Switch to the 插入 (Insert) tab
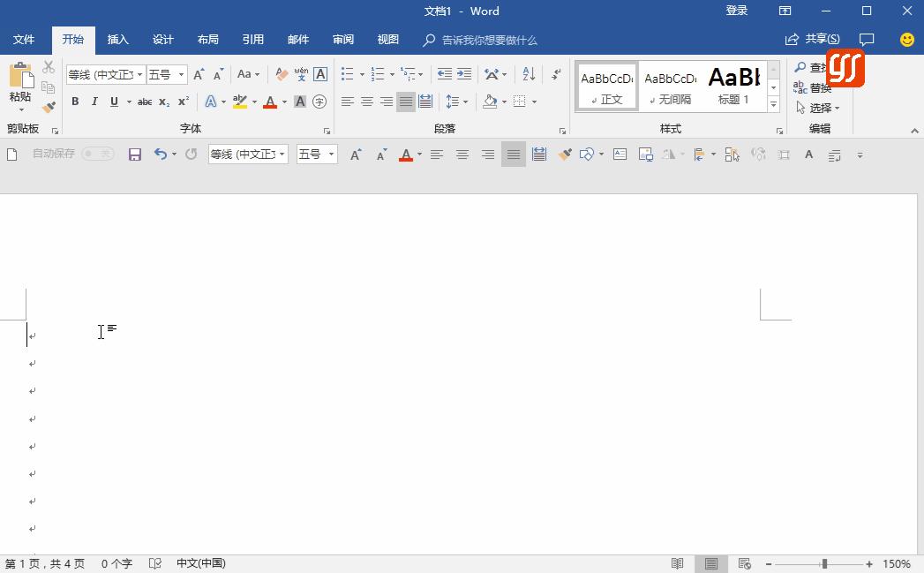Viewport: 924px width, 573px height. click(118, 40)
